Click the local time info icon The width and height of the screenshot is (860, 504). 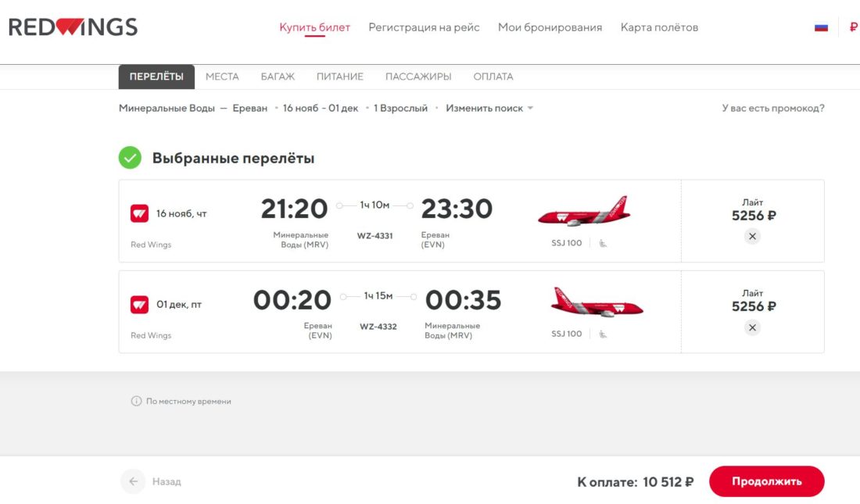pyautogui.click(x=136, y=402)
